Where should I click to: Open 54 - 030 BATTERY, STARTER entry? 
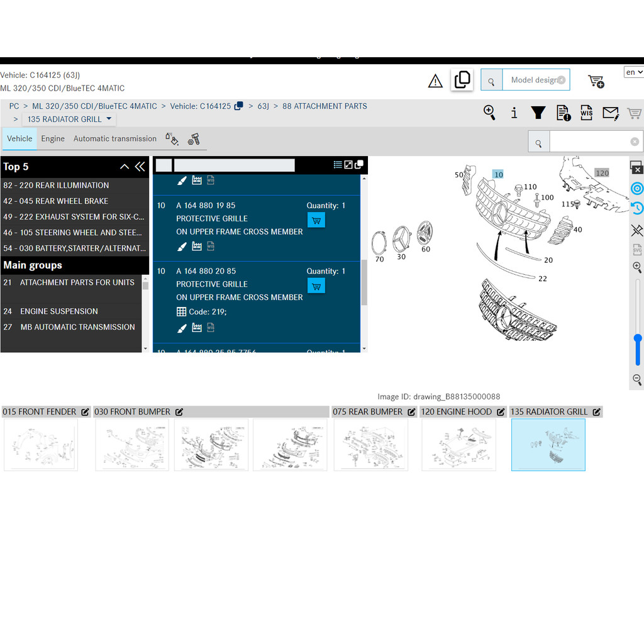[x=74, y=248]
